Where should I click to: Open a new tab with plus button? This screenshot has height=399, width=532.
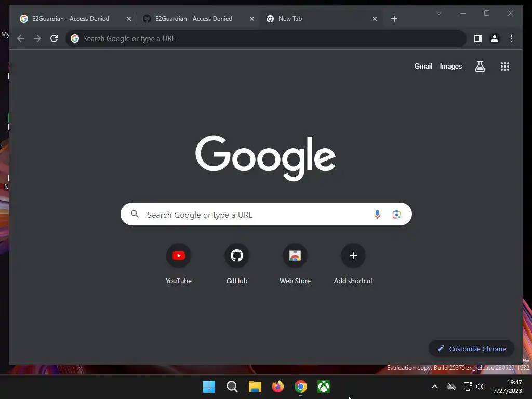(x=394, y=19)
